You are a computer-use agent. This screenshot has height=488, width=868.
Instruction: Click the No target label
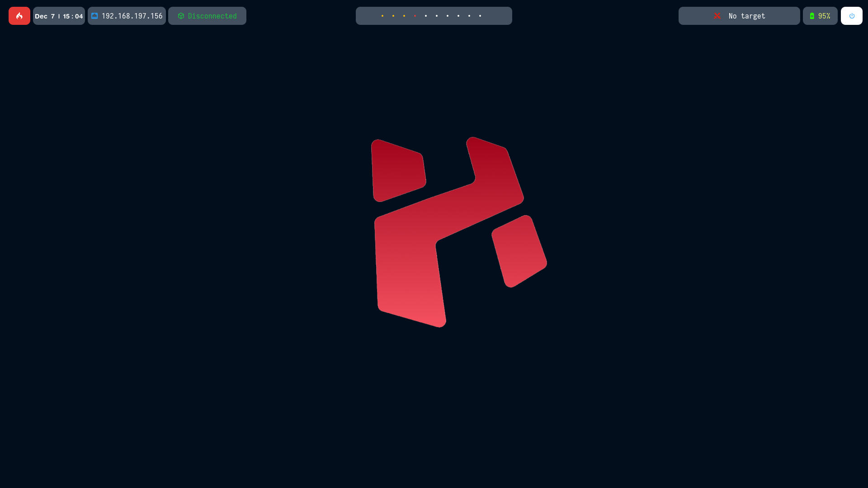(x=746, y=16)
